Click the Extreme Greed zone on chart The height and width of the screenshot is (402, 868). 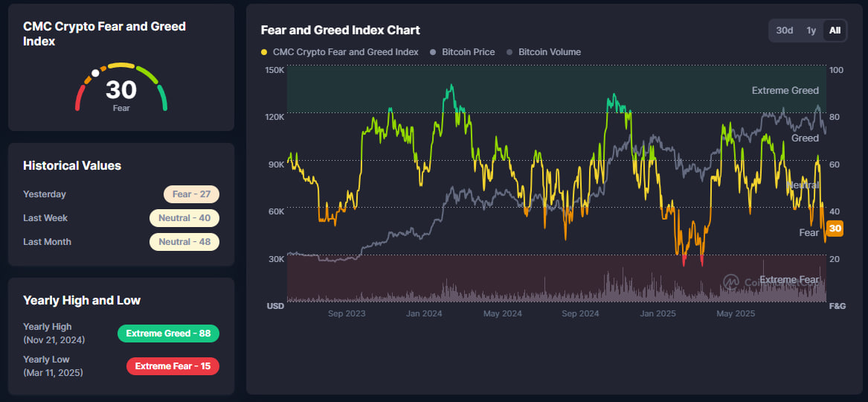click(521, 89)
